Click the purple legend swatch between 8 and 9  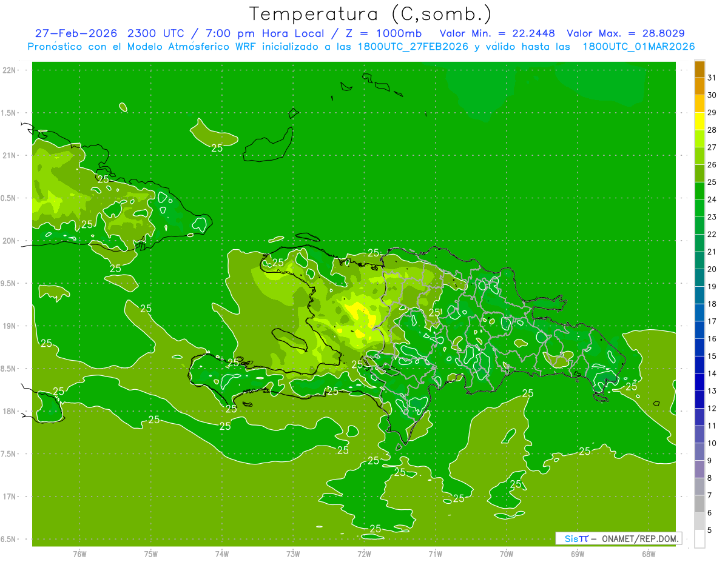(x=699, y=469)
